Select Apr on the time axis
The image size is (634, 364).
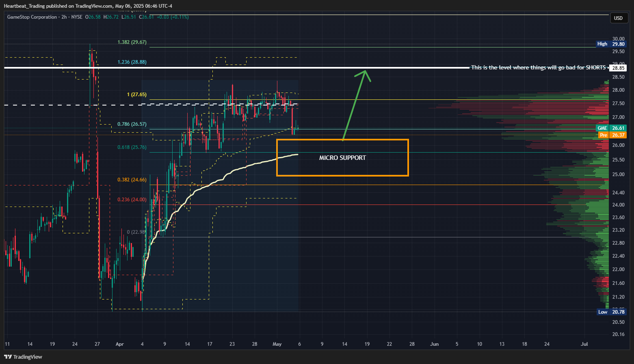(x=120, y=344)
